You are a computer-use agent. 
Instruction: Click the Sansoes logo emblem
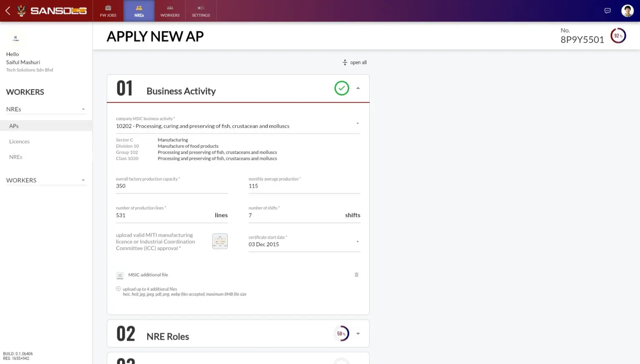[x=21, y=11]
